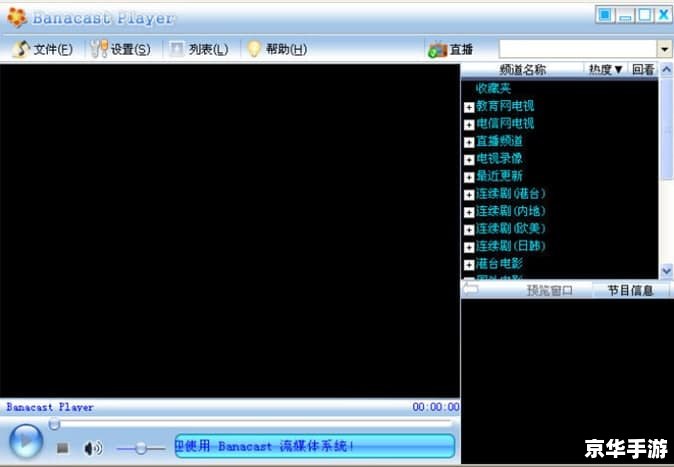
Task: Select the 收藏夹 favorites item
Action: click(x=493, y=88)
